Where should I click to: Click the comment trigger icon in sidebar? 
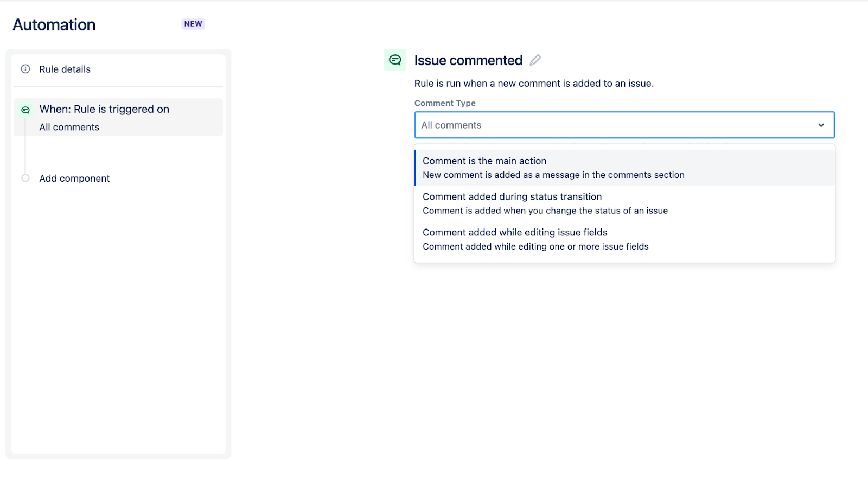[25, 110]
